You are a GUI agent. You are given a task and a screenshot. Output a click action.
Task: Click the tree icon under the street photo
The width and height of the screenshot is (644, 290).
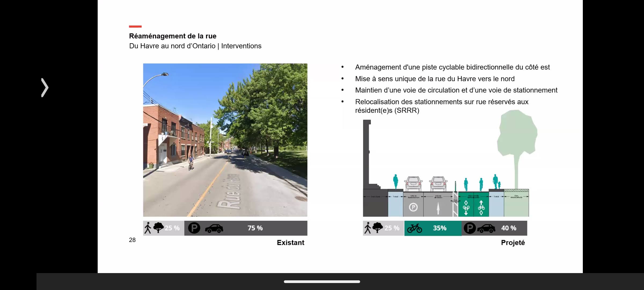tap(158, 228)
